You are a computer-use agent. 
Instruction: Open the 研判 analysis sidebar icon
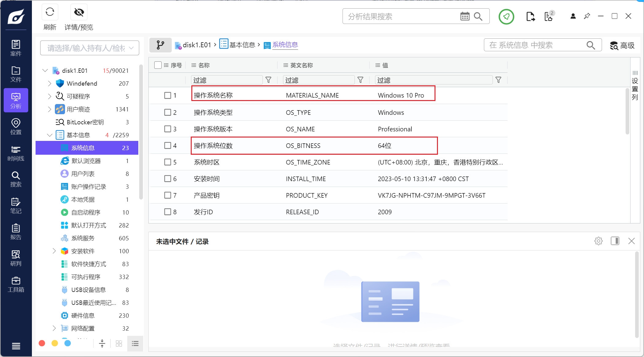(16, 258)
